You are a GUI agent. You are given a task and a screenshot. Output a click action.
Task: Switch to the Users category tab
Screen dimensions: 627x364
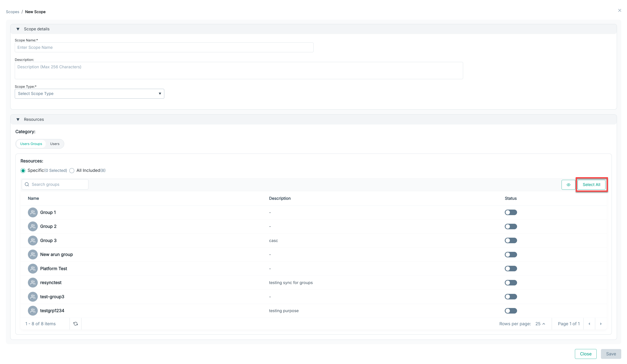click(x=55, y=144)
